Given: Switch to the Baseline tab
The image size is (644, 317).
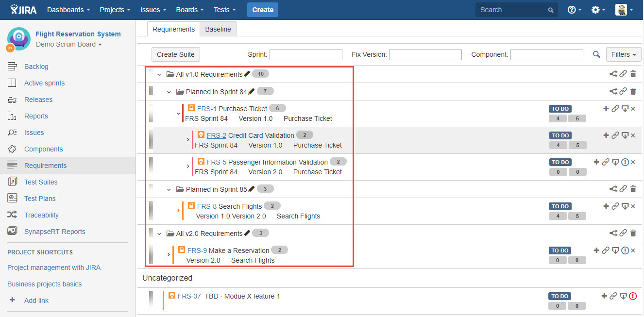Looking at the screenshot, I should click(x=218, y=29).
